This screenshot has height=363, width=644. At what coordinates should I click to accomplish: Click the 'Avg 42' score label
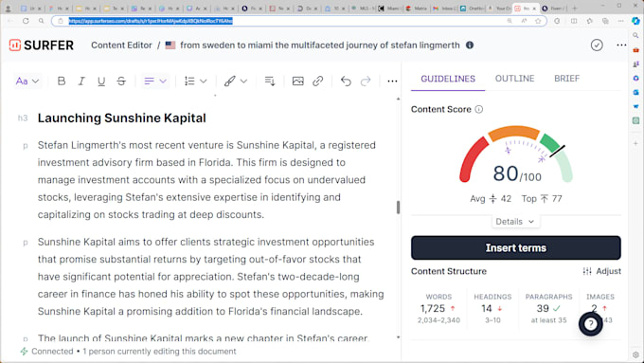[491, 199]
